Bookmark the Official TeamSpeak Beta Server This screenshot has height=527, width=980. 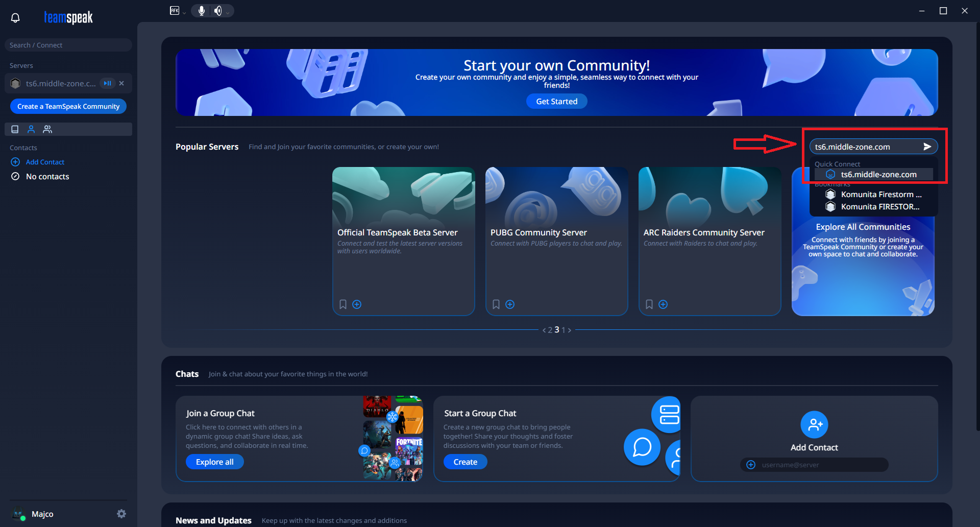pos(343,304)
